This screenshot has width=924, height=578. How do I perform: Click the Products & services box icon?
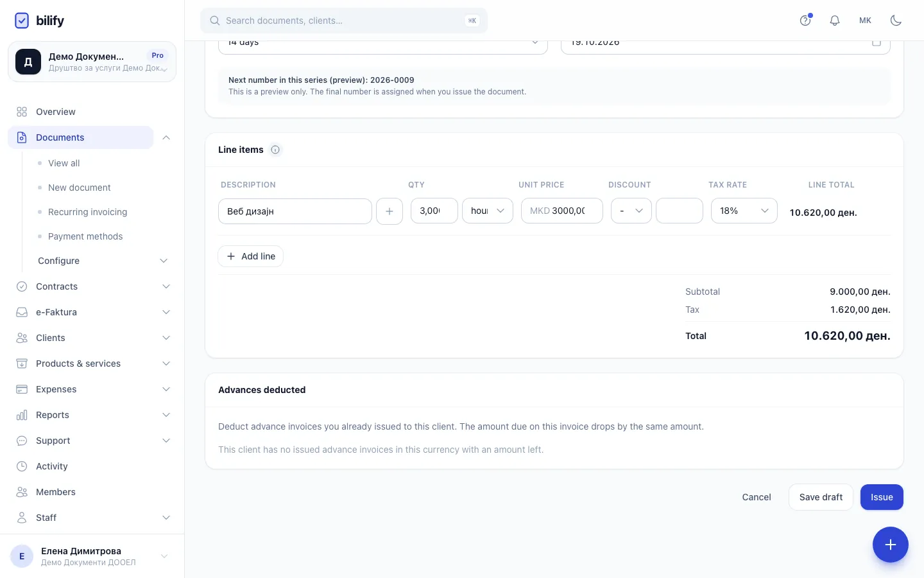[x=22, y=363]
